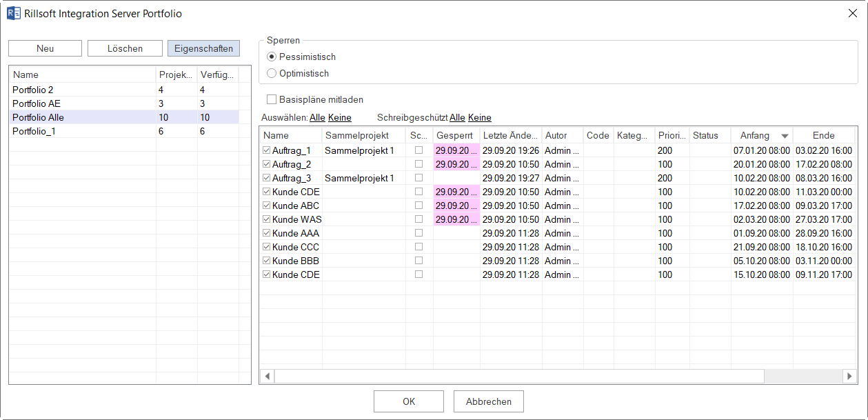Toggle write-protect checkbox for Kunde WAS row
Image resolution: width=868 pixels, height=420 pixels.
pyautogui.click(x=418, y=219)
